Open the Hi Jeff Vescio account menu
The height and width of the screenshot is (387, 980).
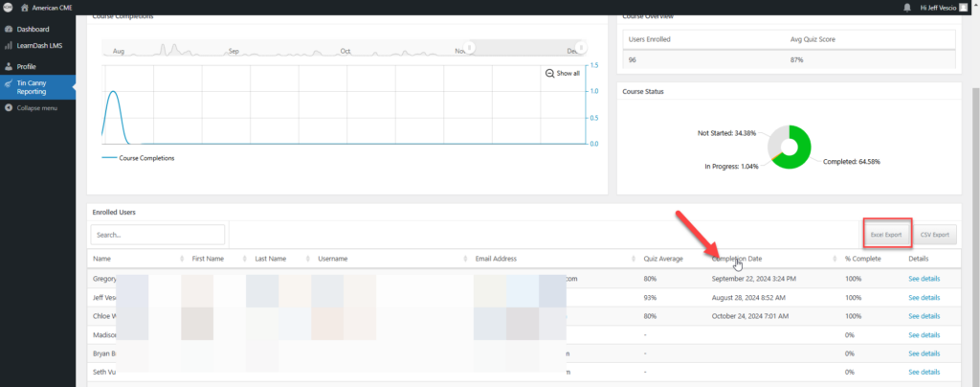[x=943, y=8]
